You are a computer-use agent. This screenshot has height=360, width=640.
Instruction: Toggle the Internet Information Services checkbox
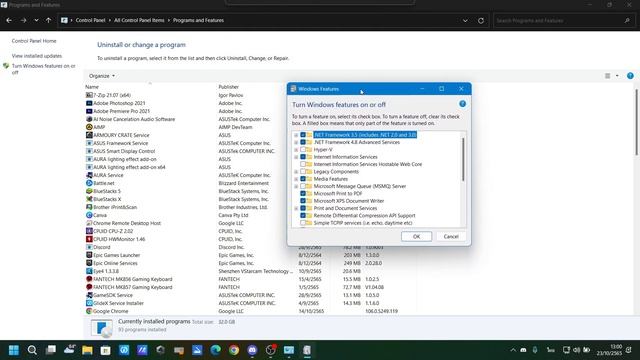point(303,157)
